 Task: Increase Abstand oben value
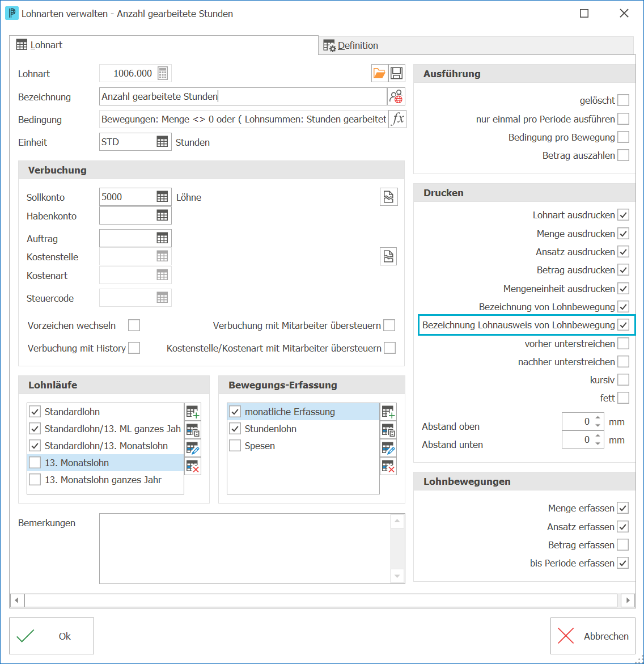click(x=598, y=418)
